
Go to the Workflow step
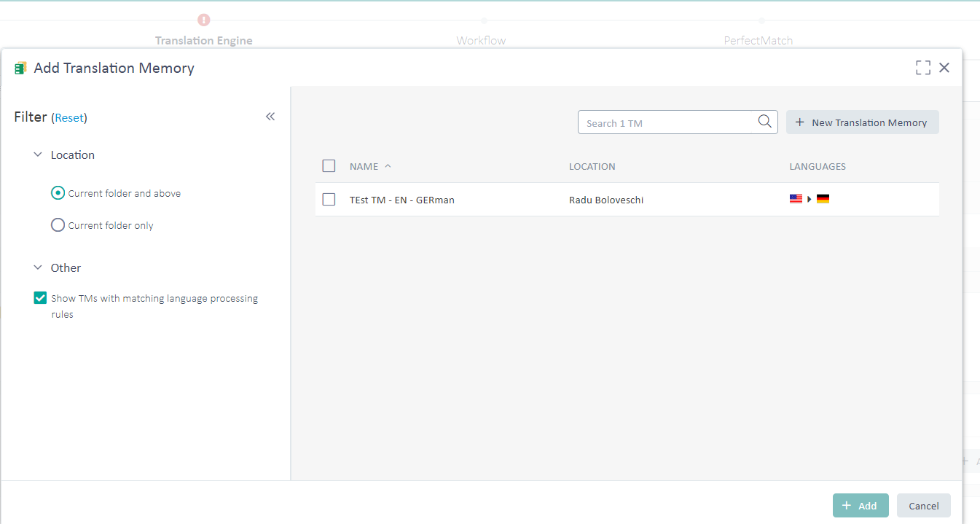point(481,40)
